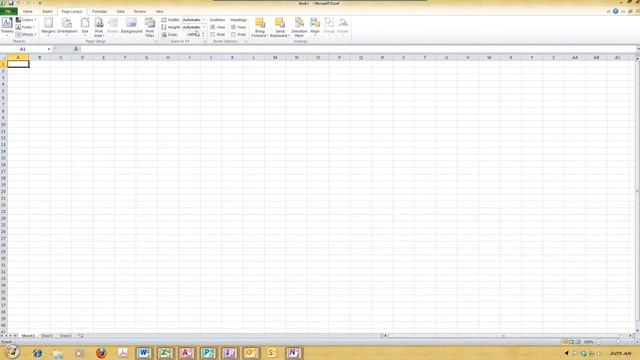Switch to the Formulas tab
This screenshot has height=360, width=640.
[99, 11]
